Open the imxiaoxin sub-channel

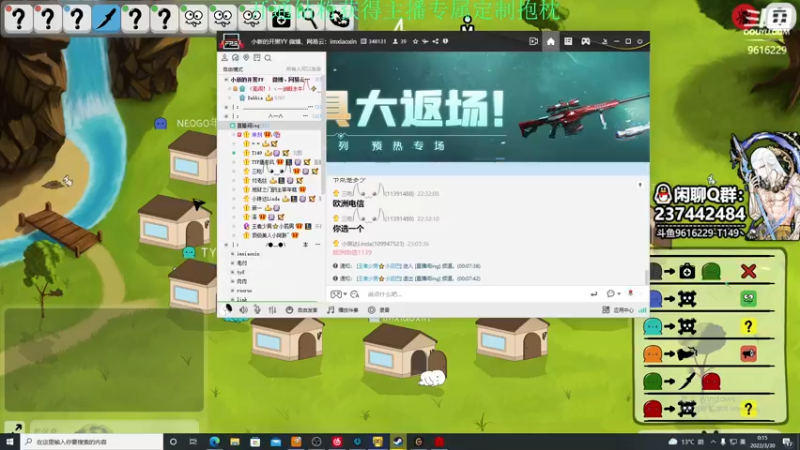(x=248, y=254)
